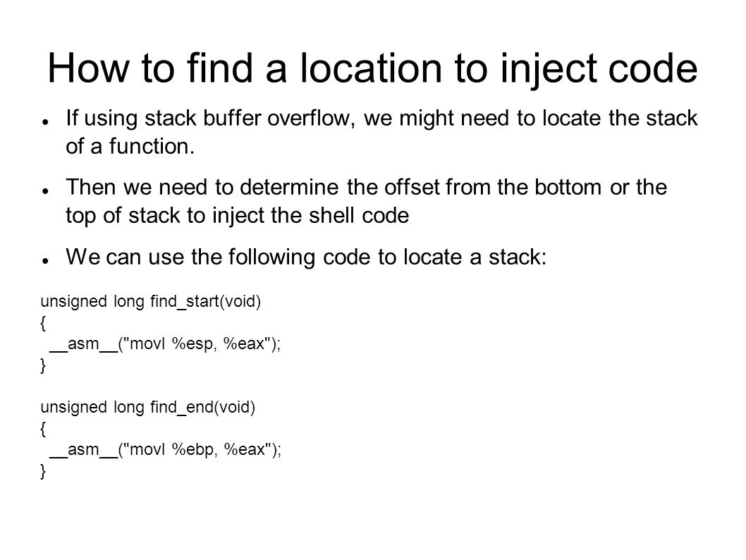This screenshot has width=746, height=560.
Task: Click the third bullet about locating a stack
Action: [x=307, y=257]
